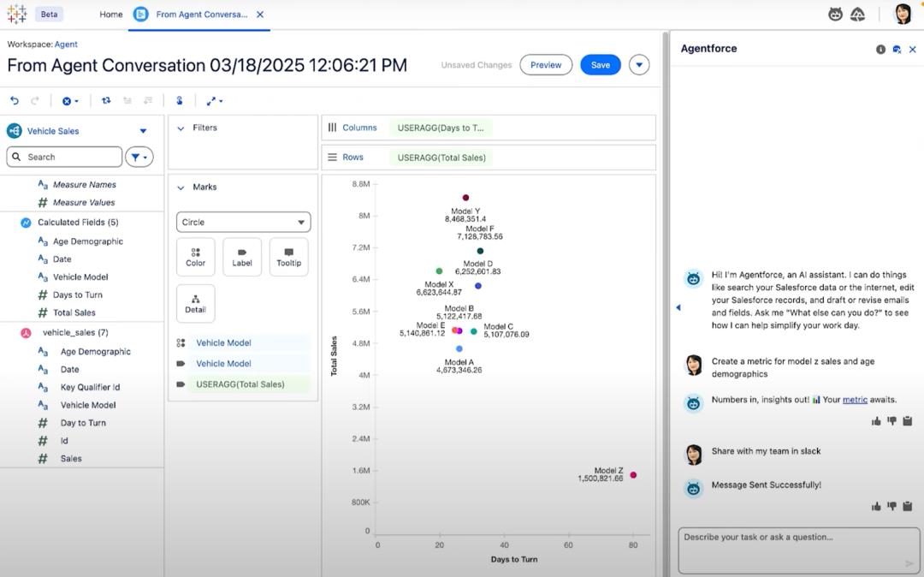Viewport: 924px width, 577px height.
Task: Collapse the Marks section chevron
Action: pyautogui.click(x=181, y=187)
